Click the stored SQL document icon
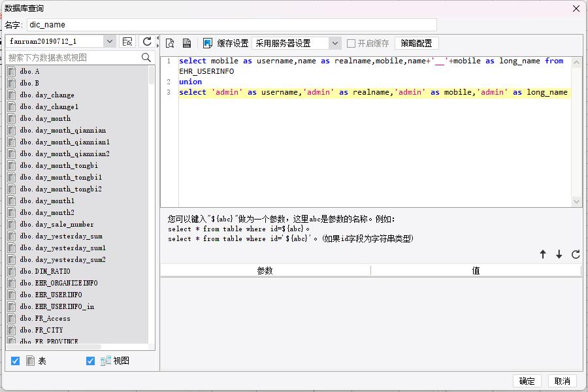 (187, 43)
